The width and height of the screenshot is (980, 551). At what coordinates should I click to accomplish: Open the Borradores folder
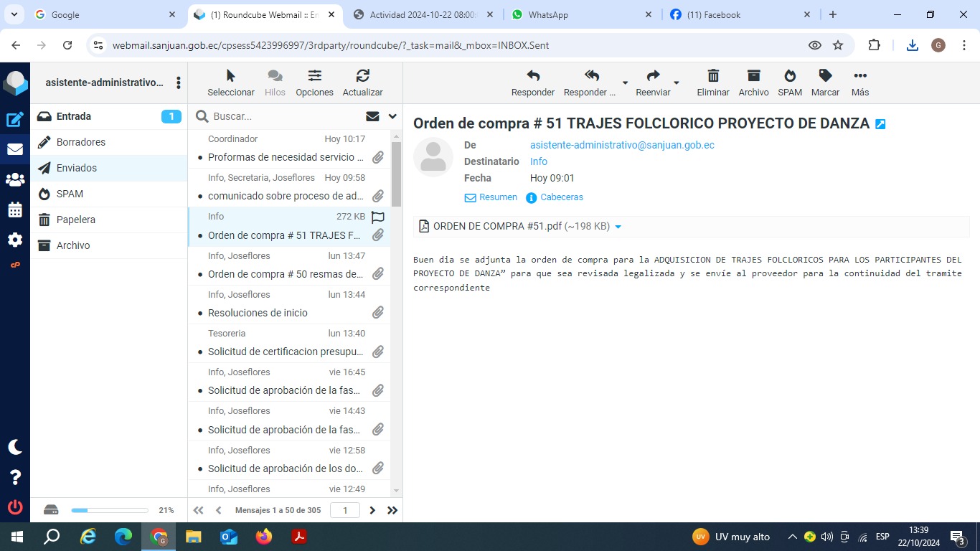click(81, 142)
